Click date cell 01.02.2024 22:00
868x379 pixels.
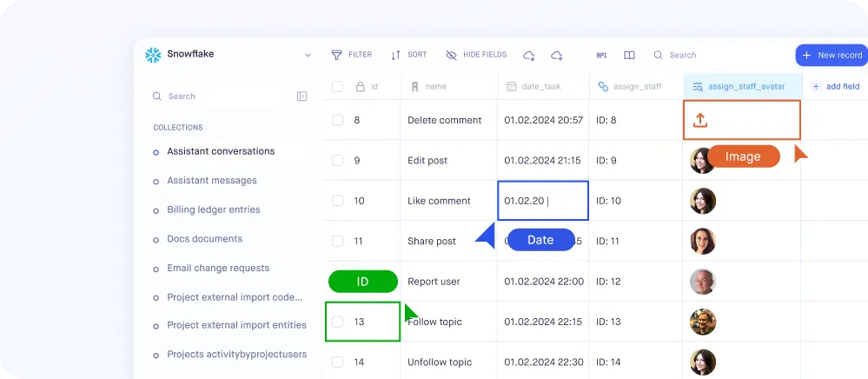(544, 282)
